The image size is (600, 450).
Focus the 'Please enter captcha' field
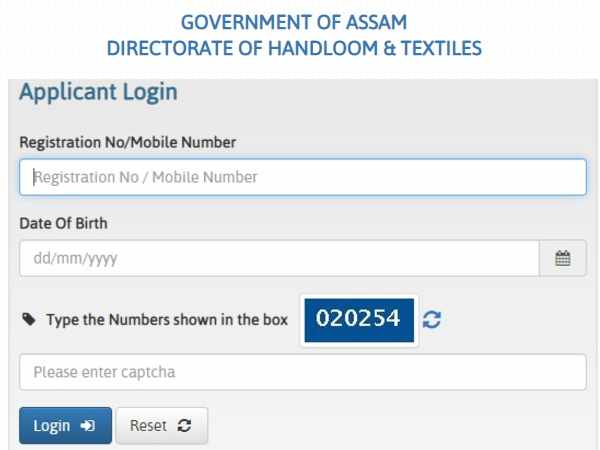pos(302,372)
